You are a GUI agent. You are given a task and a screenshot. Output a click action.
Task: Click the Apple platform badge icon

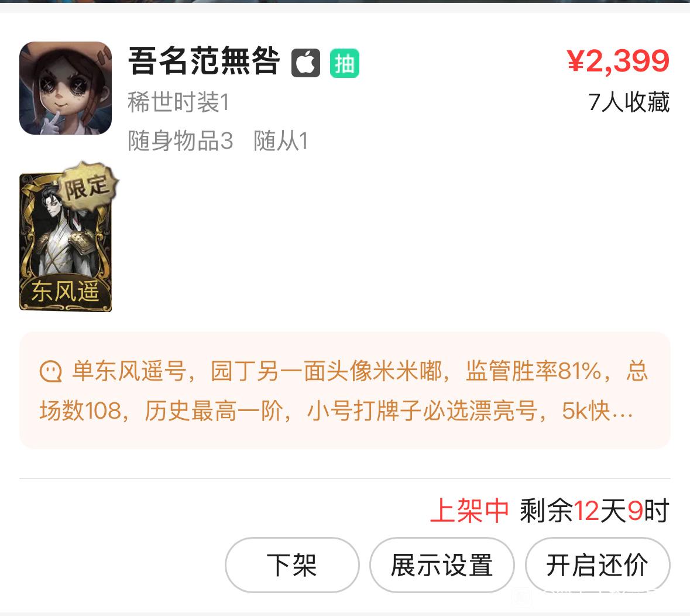pos(306,63)
